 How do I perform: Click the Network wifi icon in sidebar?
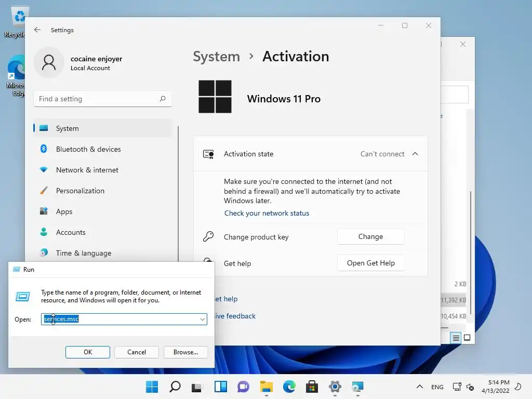tap(44, 170)
